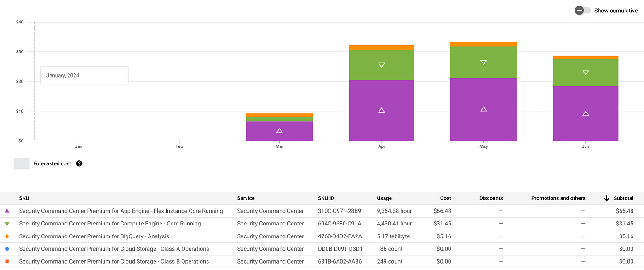Click SKU ID DD0B-D091-D3D1
Viewport: 644px width, 270px height.
(x=340, y=249)
